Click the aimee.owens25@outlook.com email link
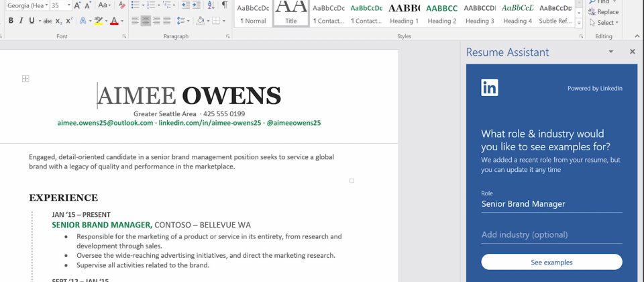 pyautogui.click(x=105, y=123)
